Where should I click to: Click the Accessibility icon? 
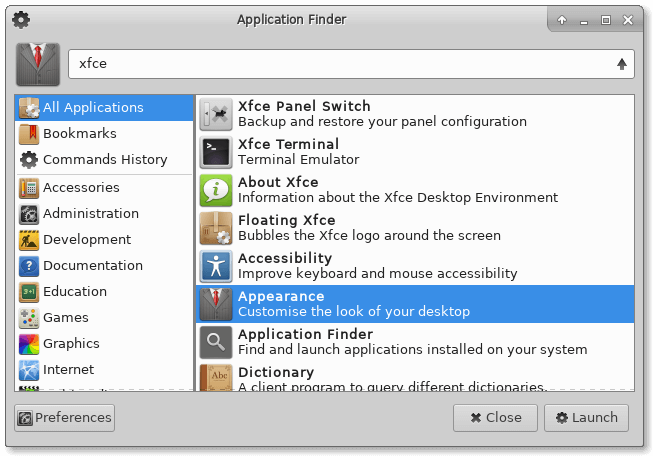click(216, 266)
